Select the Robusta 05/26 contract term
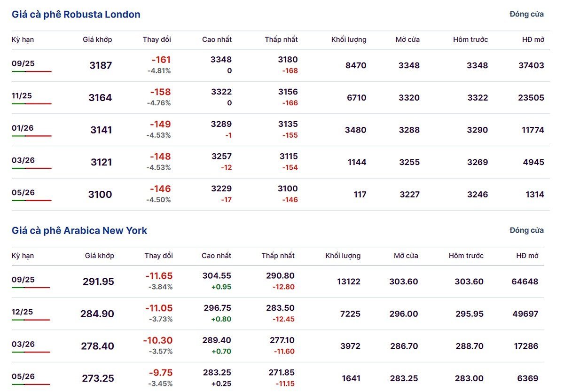Image resolution: width=564 pixels, height=392 pixels. tap(23, 192)
